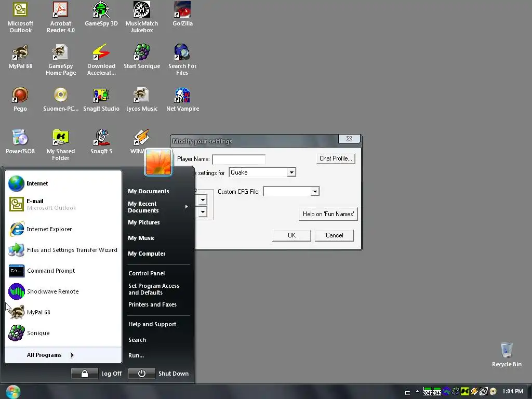Click the disc tray icon
Viewport: 532px width, 399px height.
pyautogui.click(x=493, y=392)
